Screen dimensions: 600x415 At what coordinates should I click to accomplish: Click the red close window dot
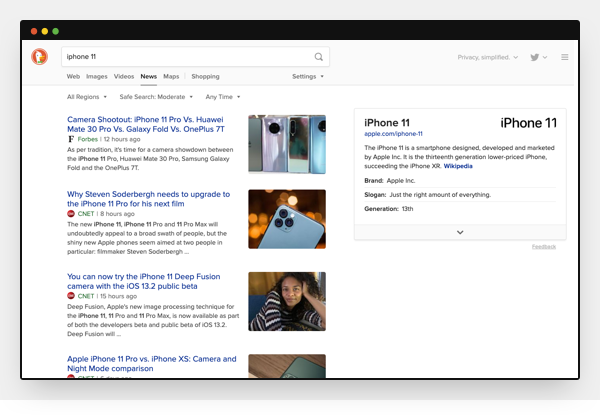34,31
